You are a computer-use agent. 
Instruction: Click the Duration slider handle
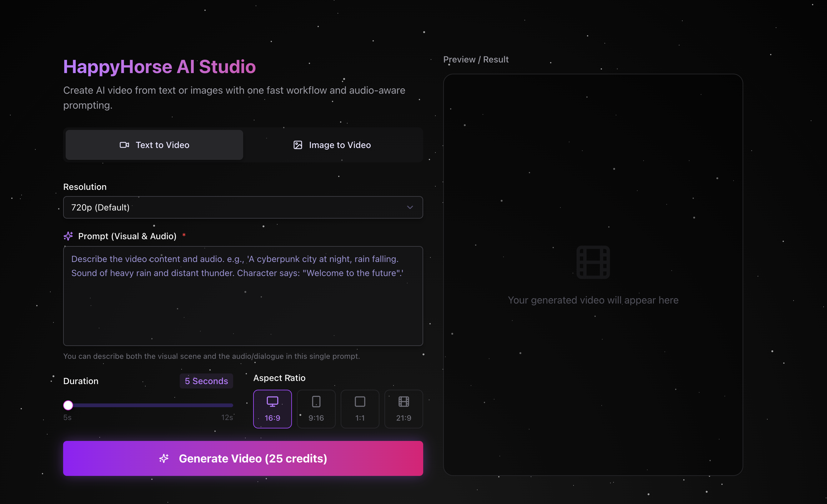click(68, 405)
